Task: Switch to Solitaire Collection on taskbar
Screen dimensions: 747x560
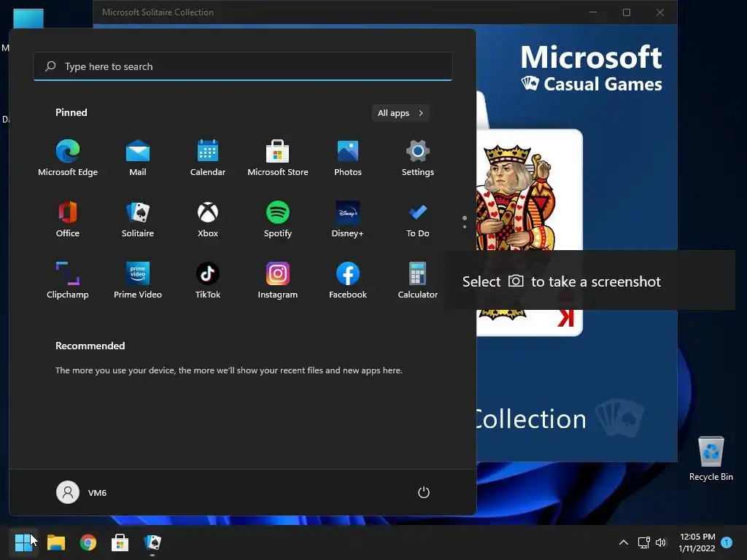Action: pyautogui.click(x=152, y=542)
